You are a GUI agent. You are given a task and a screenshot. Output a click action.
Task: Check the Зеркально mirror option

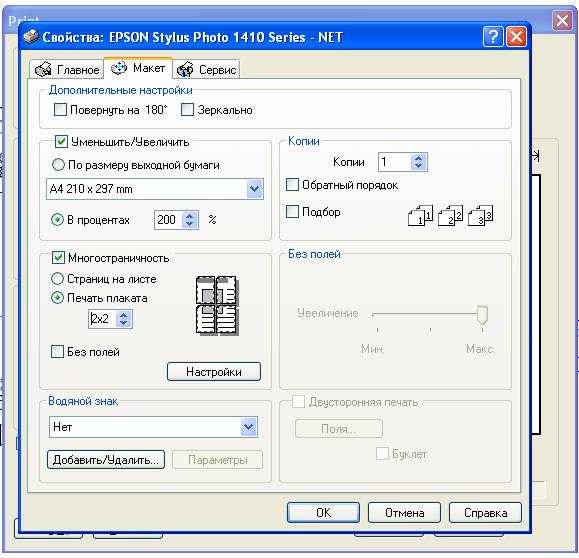[x=187, y=110]
